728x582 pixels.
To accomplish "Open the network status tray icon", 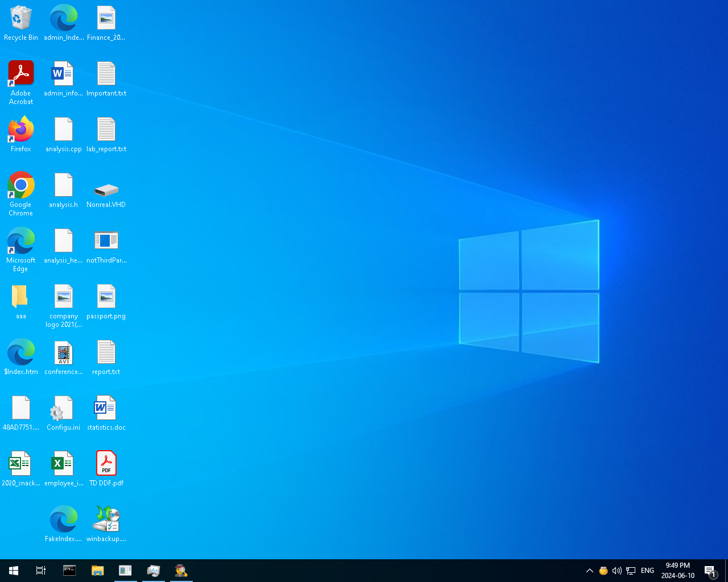I will (631, 571).
